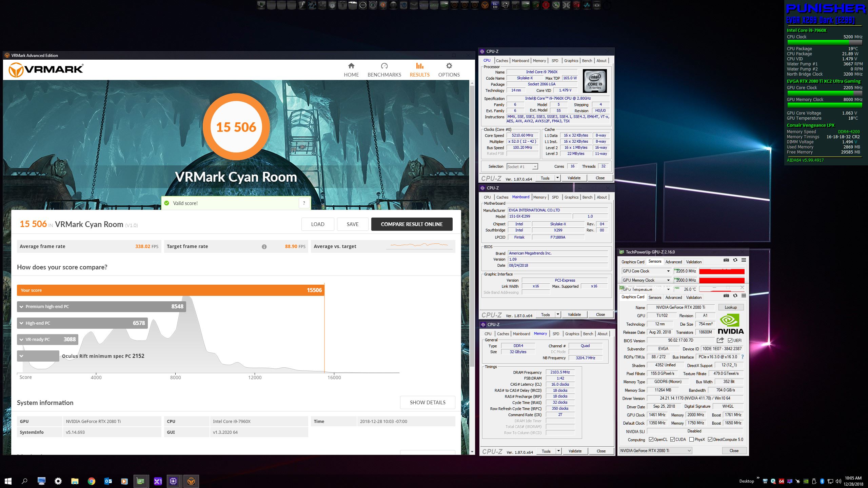The width and height of the screenshot is (868, 488).
Task: Click Compare Result Online button
Action: click(412, 224)
